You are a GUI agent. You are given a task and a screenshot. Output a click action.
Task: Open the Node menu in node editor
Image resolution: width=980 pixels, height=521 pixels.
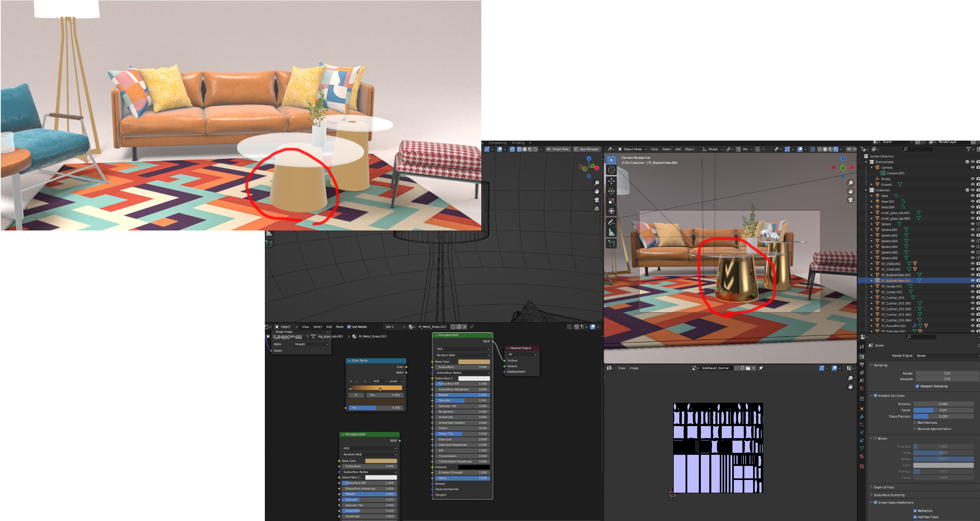(340, 327)
